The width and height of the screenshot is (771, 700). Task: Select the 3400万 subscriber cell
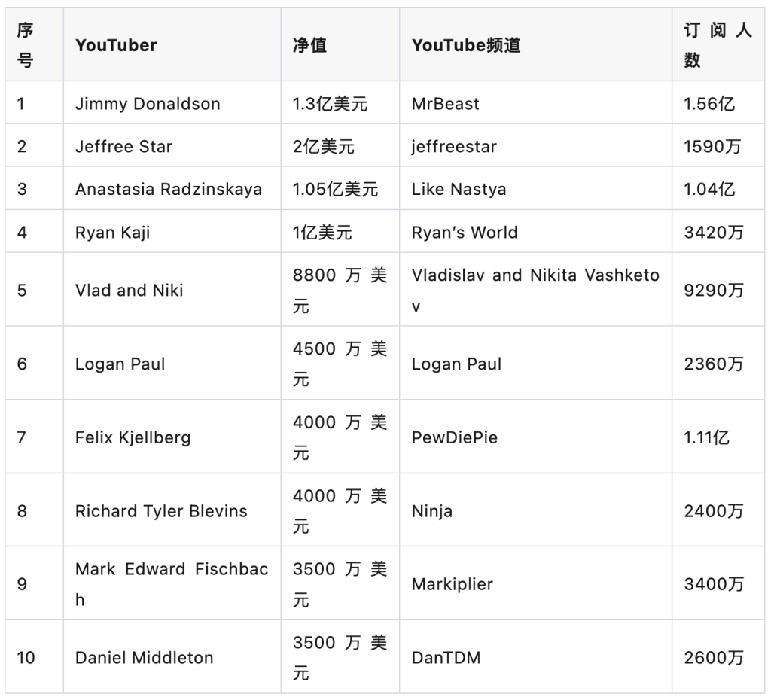(718, 583)
